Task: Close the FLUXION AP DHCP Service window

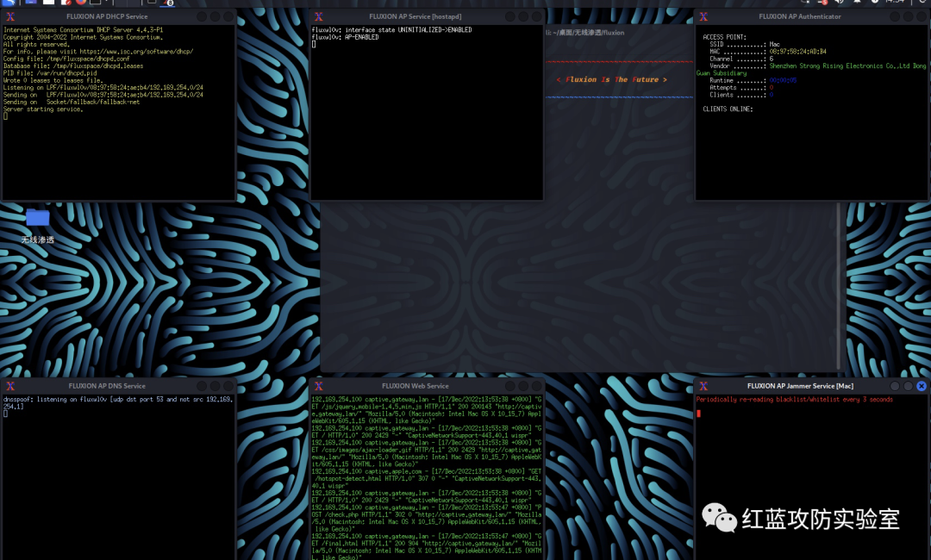Action: (228, 16)
